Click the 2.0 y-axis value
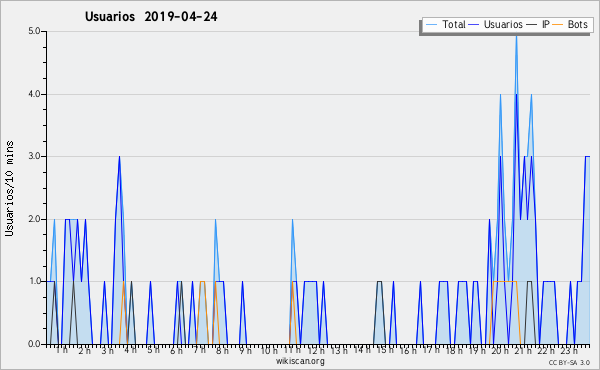Viewport: 600px width, 370px height. click(34, 219)
